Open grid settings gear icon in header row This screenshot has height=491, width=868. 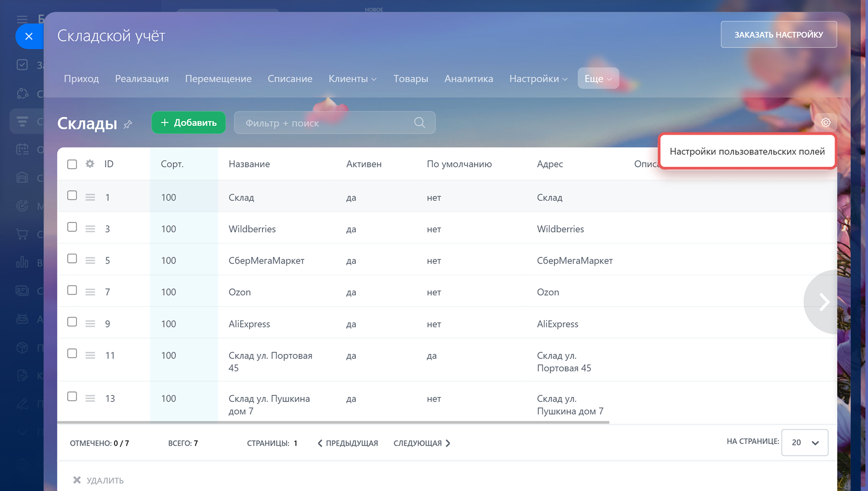[x=90, y=164]
